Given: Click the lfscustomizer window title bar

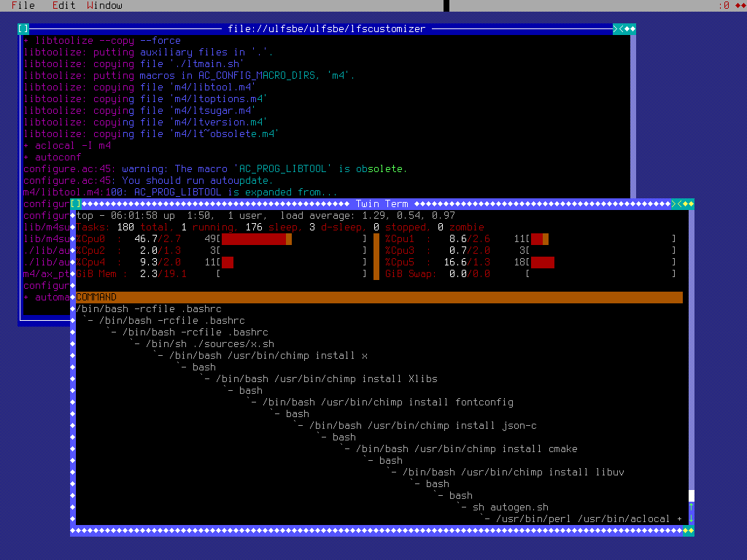Looking at the screenshot, I should 326,28.
